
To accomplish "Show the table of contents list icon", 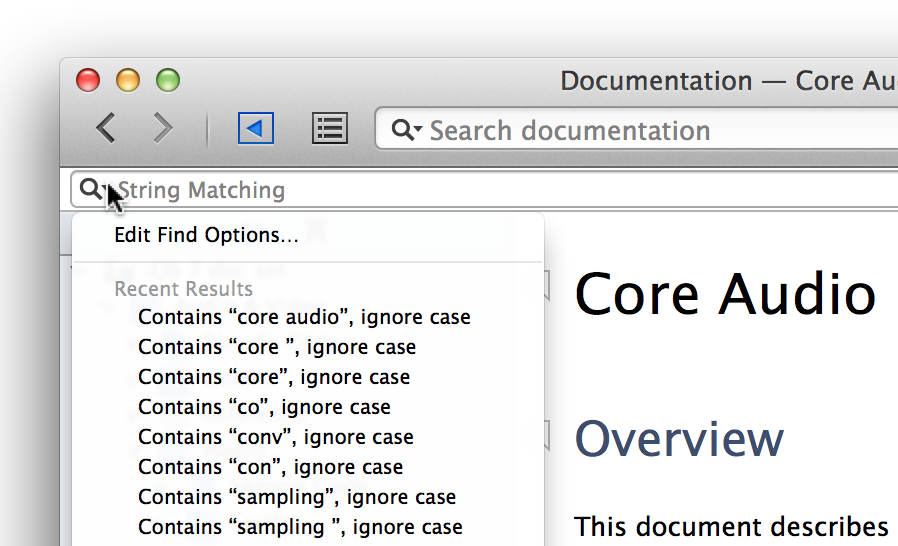I will pos(330,128).
